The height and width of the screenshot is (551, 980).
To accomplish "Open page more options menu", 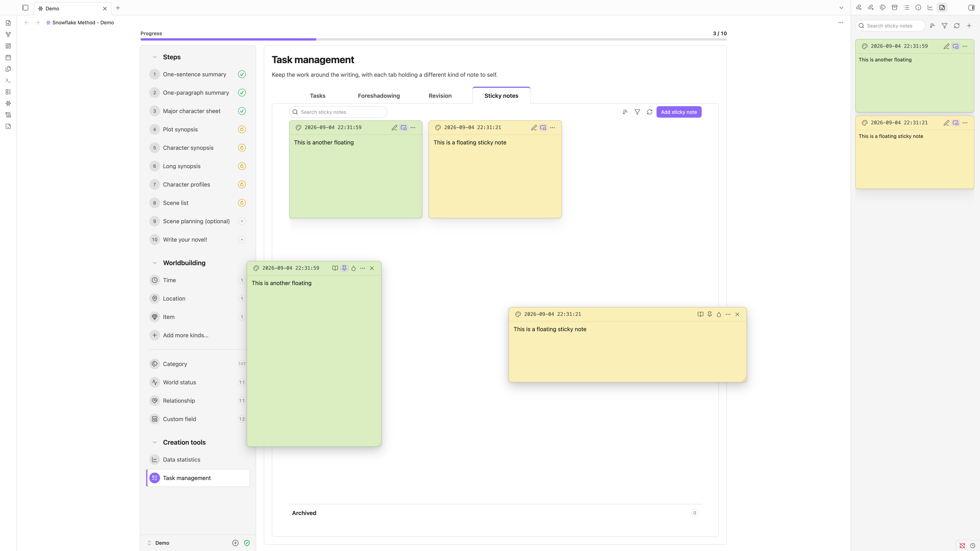I will click(x=840, y=22).
